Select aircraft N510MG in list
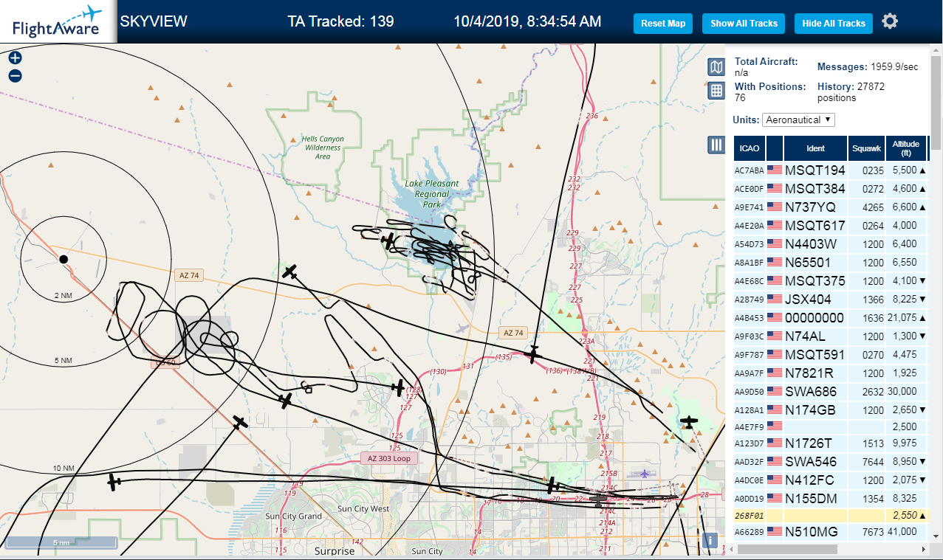 click(x=830, y=531)
